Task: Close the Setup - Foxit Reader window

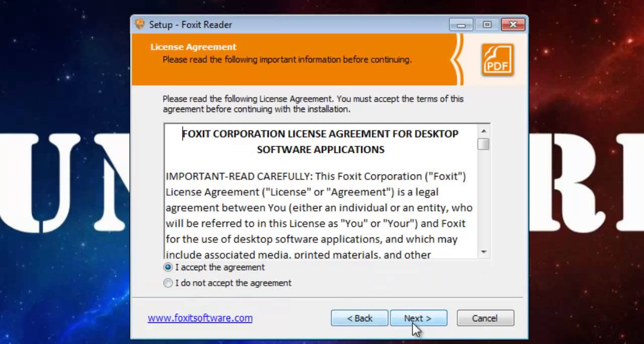Action: tap(513, 25)
